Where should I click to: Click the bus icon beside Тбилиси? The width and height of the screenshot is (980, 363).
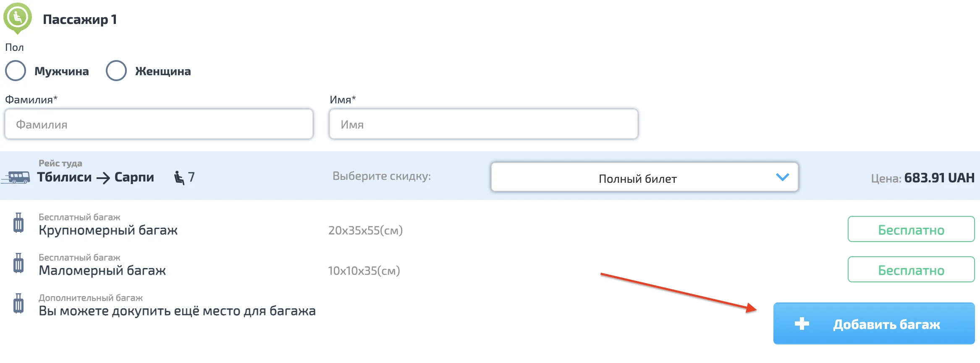coord(17,177)
